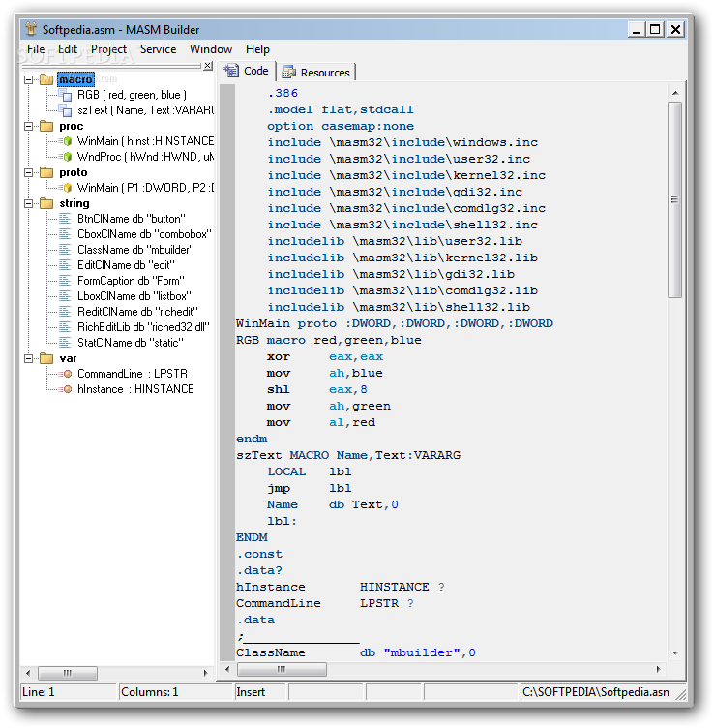Click the ReditClName string icon
Viewport: 714px width, 728px height.
pyautogui.click(x=65, y=312)
